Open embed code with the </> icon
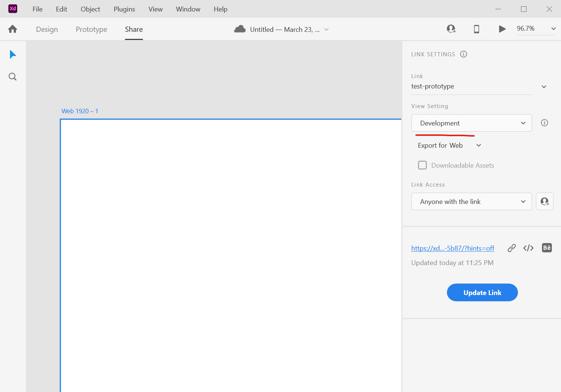This screenshot has width=561, height=392. click(x=528, y=248)
